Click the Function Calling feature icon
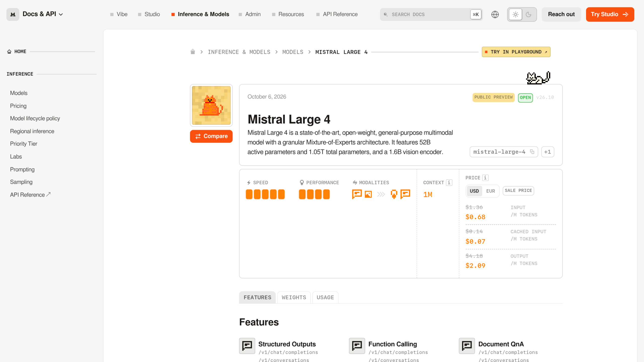 click(x=357, y=346)
